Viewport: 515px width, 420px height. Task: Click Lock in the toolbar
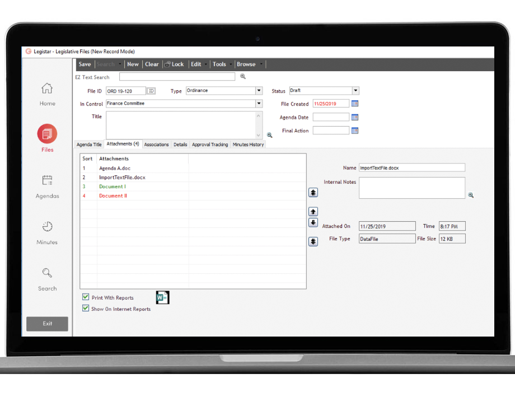(175, 64)
